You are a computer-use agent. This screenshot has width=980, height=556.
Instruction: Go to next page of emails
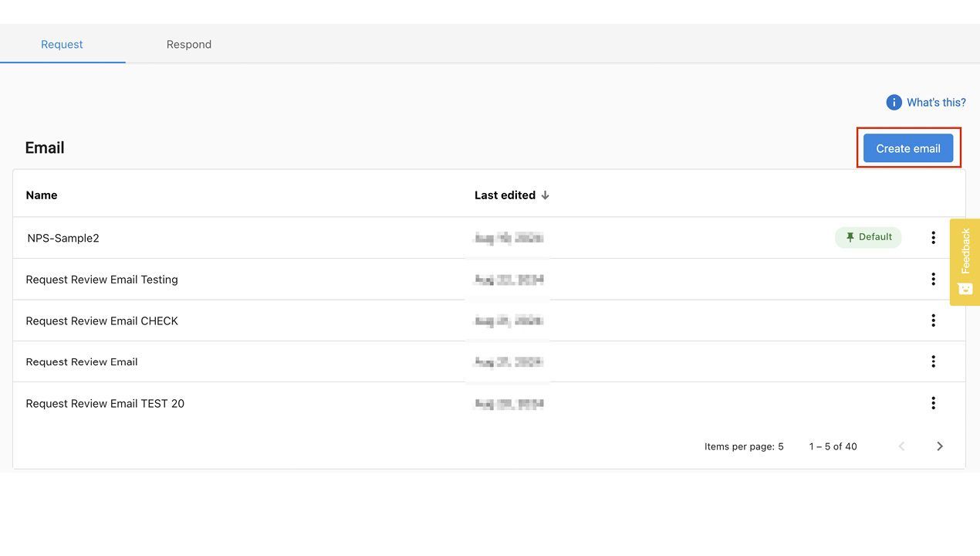(x=939, y=446)
